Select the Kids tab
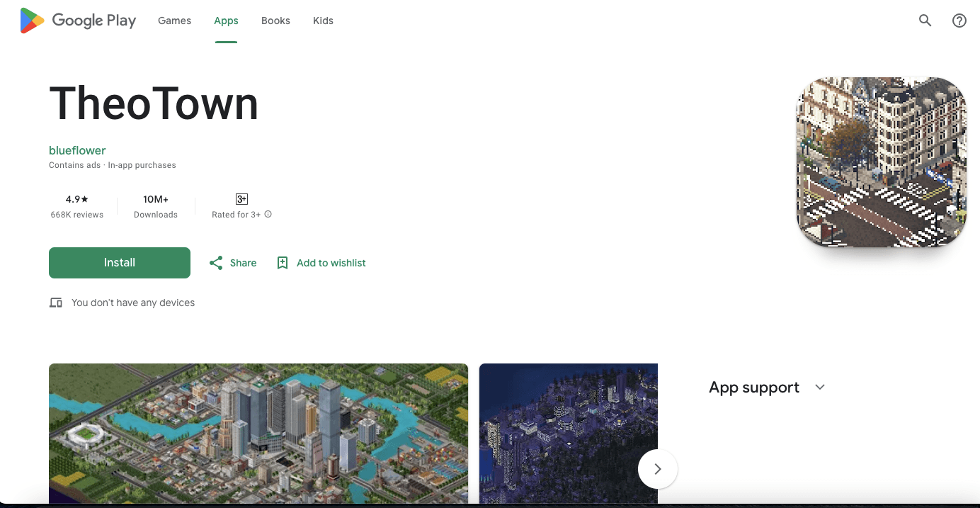Image resolution: width=980 pixels, height=508 pixels. point(323,21)
